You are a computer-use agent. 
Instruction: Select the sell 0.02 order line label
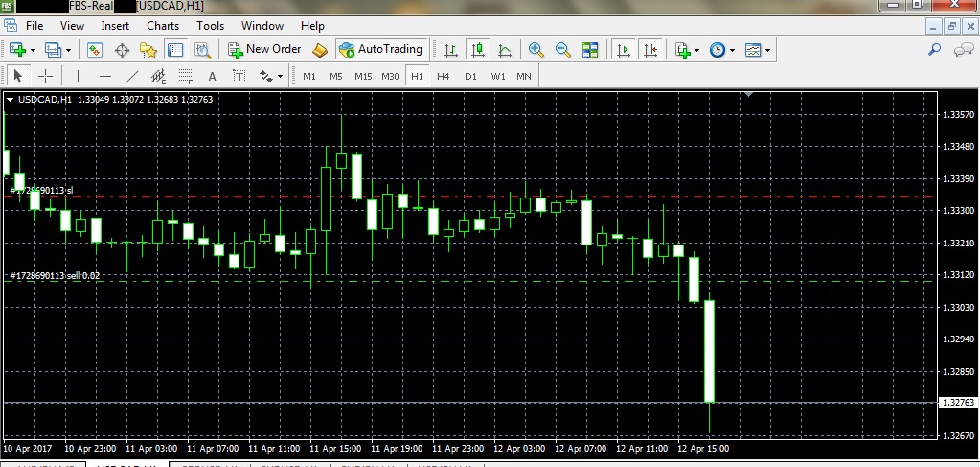[x=55, y=275]
